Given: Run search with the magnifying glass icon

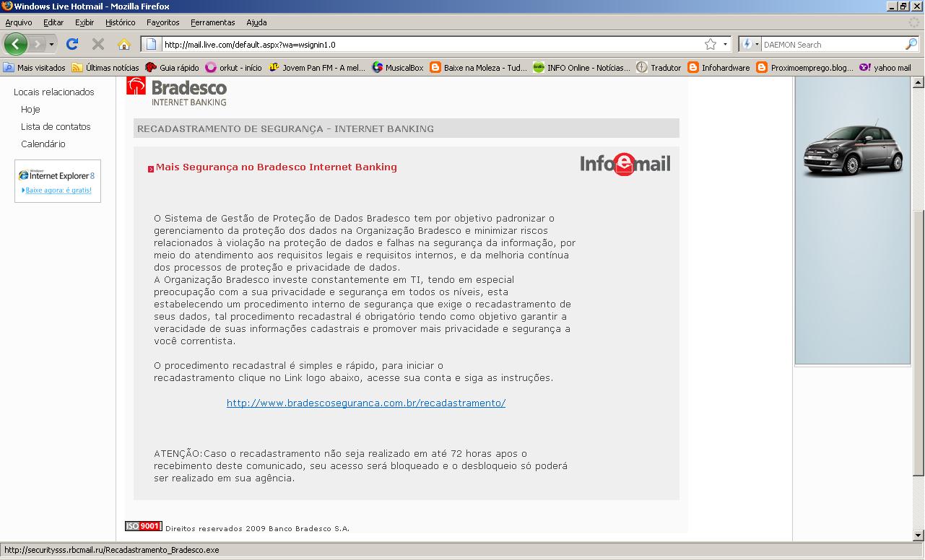Looking at the screenshot, I should (911, 44).
